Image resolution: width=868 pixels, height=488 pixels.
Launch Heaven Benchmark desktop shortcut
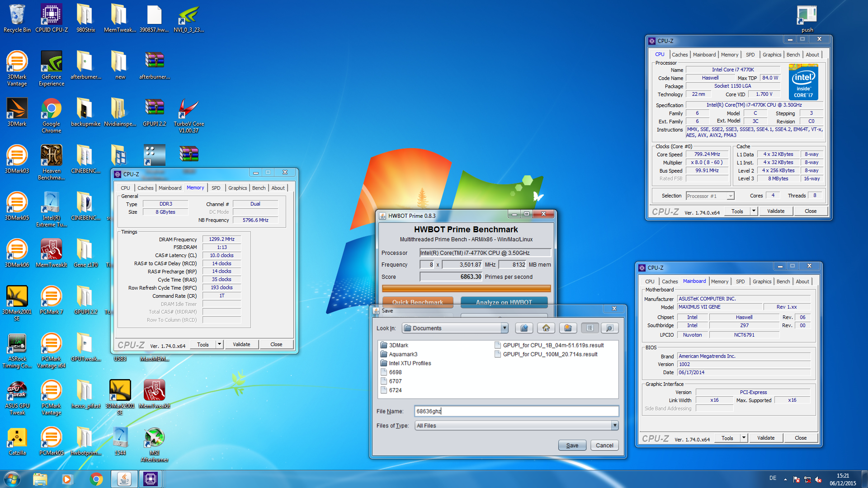tap(52, 163)
